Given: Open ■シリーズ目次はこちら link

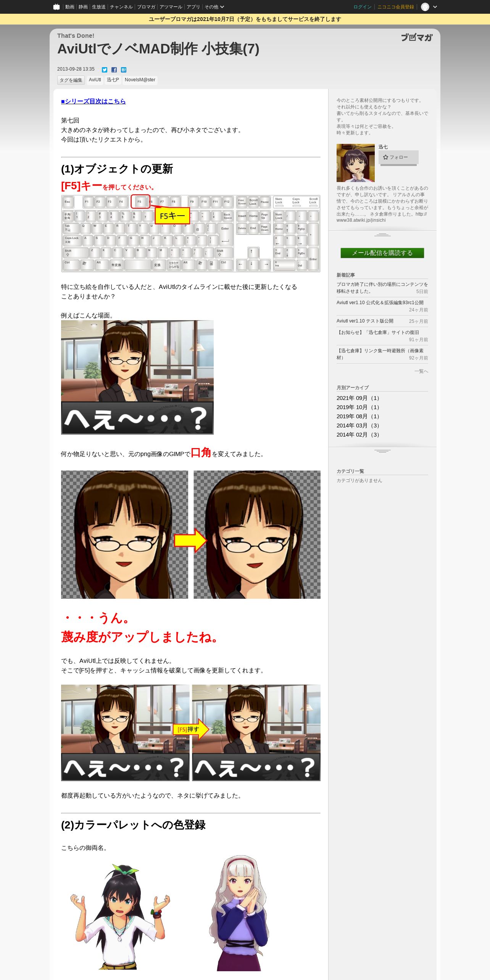Looking at the screenshot, I should click(93, 101).
